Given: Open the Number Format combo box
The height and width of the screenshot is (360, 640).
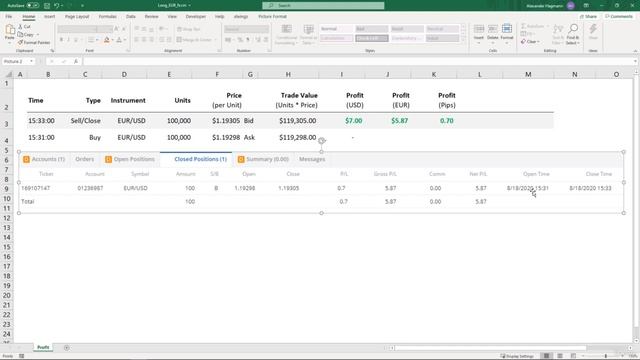Looking at the screenshot, I should pyautogui.click(x=247, y=29).
